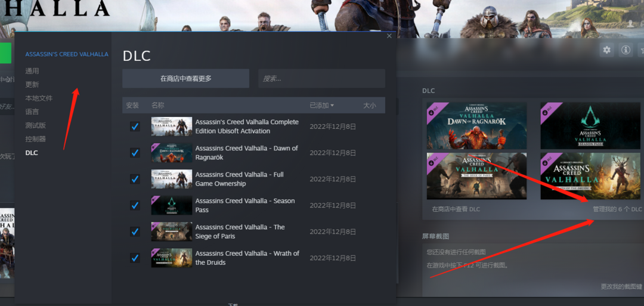Close the DLC properties dialog
The width and height of the screenshot is (644, 306).
click(x=389, y=36)
